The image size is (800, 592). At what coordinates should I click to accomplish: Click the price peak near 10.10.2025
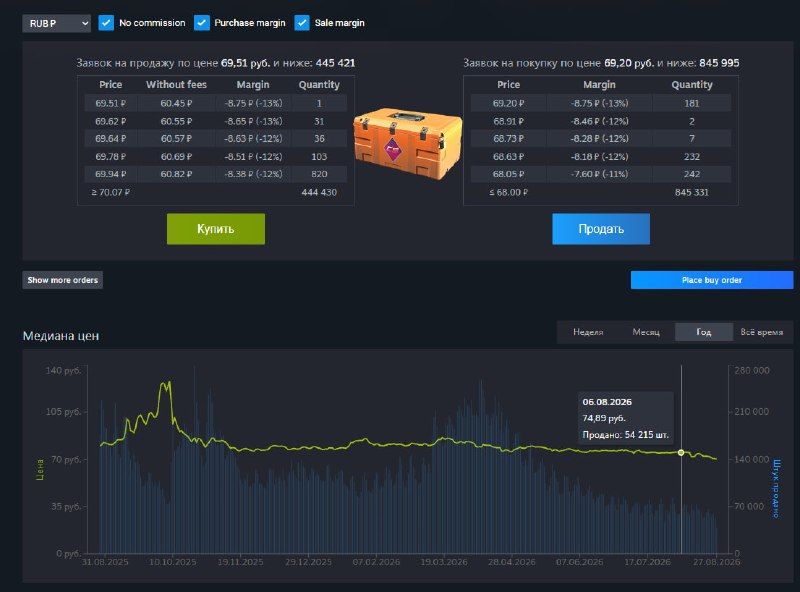click(166, 383)
